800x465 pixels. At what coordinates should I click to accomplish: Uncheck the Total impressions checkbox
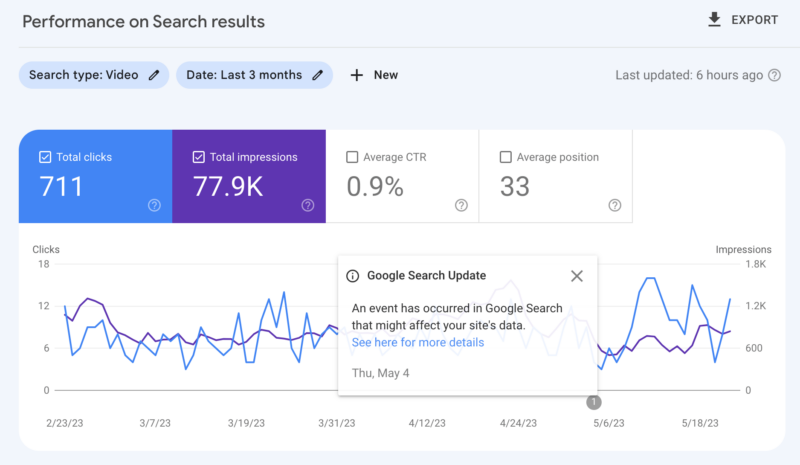[198, 157]
